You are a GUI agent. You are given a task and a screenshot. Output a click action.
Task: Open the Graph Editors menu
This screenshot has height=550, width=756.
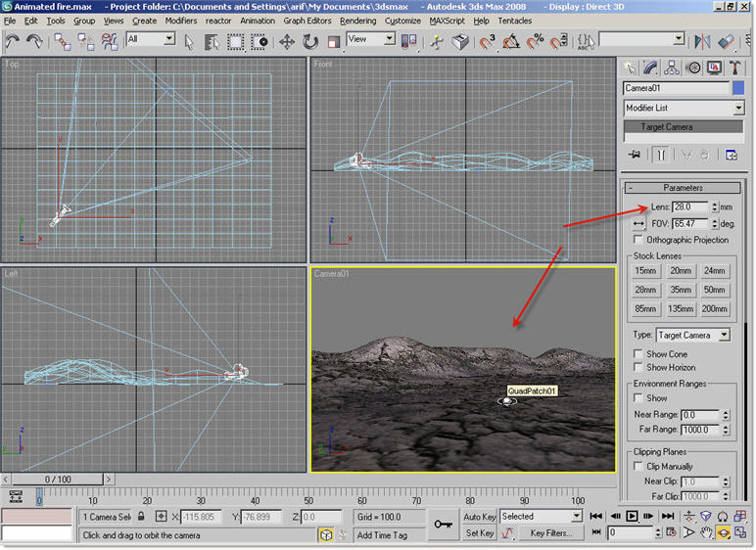[307, 21]
